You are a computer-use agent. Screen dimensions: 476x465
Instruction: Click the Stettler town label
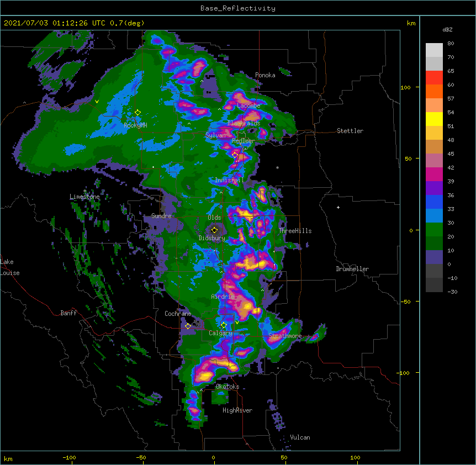click(x=350, y=131)
